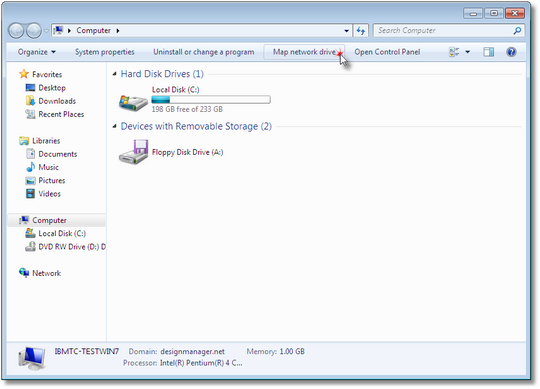The height and width of the screenshot is (389, 540).
Task: Click the IBMTC-TESTWIN7 computer name
Action: 87,351
